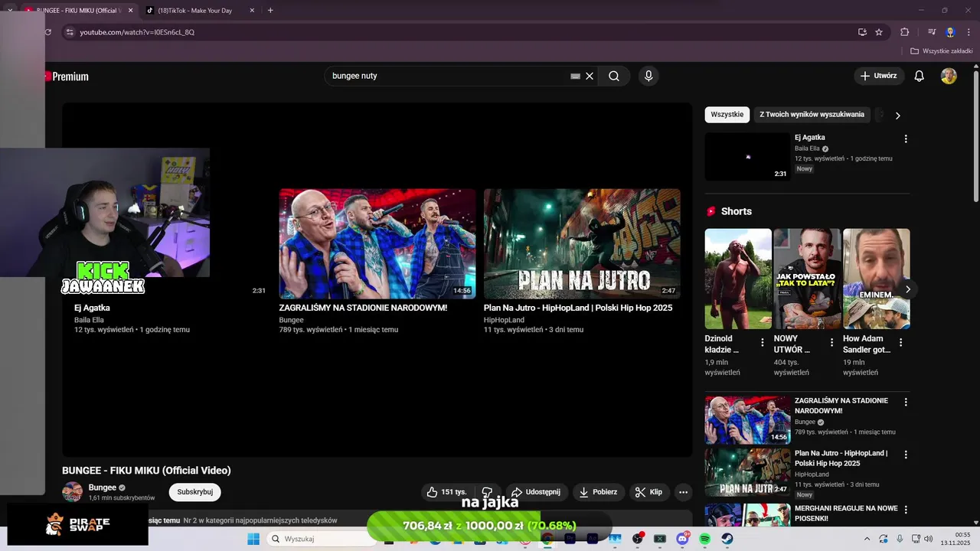The width and height of the screenshot is (980, 551).
Task: Show next Shorts with right arrow
Action: pos(908,289)
